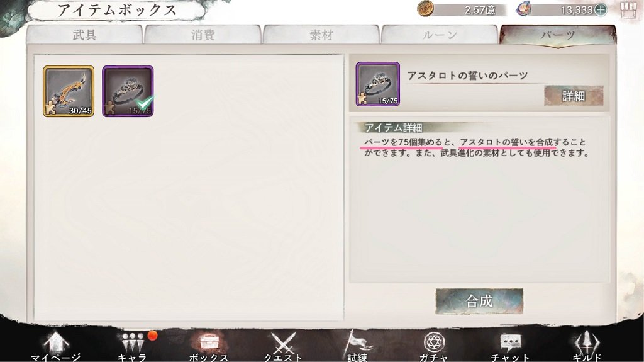644x362 pixels.
Task: Deselect checked ring part 15/75 item
Action: 128,91
